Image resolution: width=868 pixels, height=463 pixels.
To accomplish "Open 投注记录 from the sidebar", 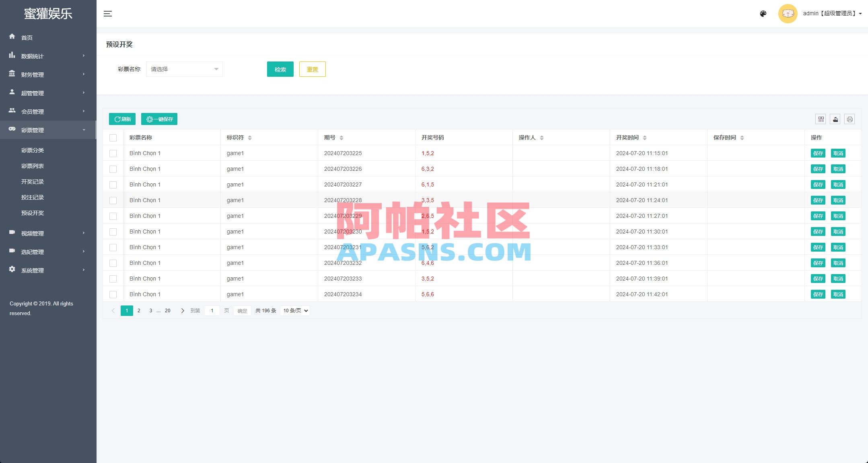I will (x=33, y=197).
